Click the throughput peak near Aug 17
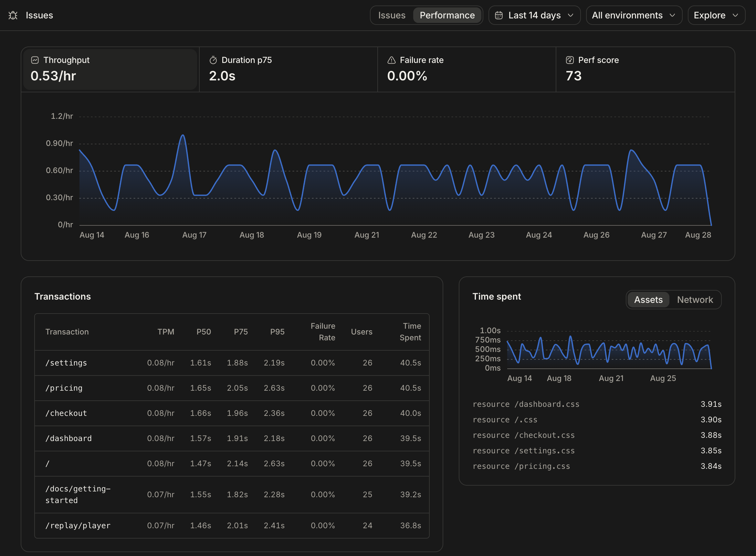The width and height of the screenshot is (756, 556). tap(183, 135)
